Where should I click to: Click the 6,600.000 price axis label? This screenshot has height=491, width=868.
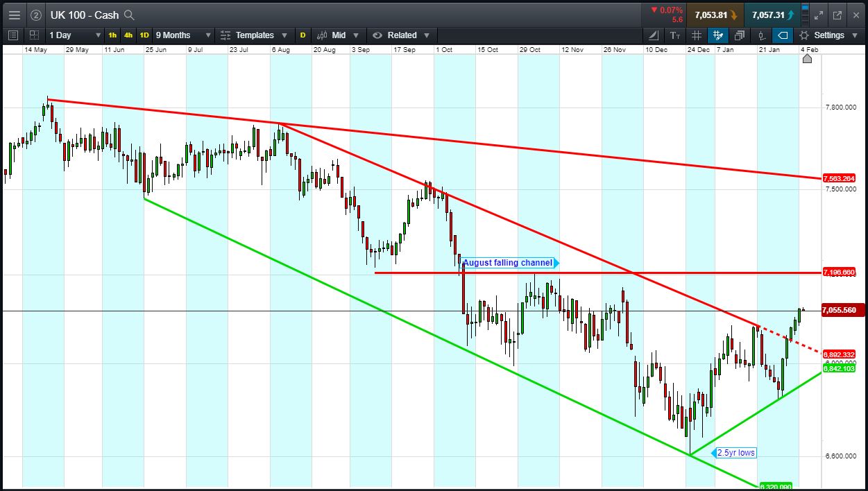[842, 456]
